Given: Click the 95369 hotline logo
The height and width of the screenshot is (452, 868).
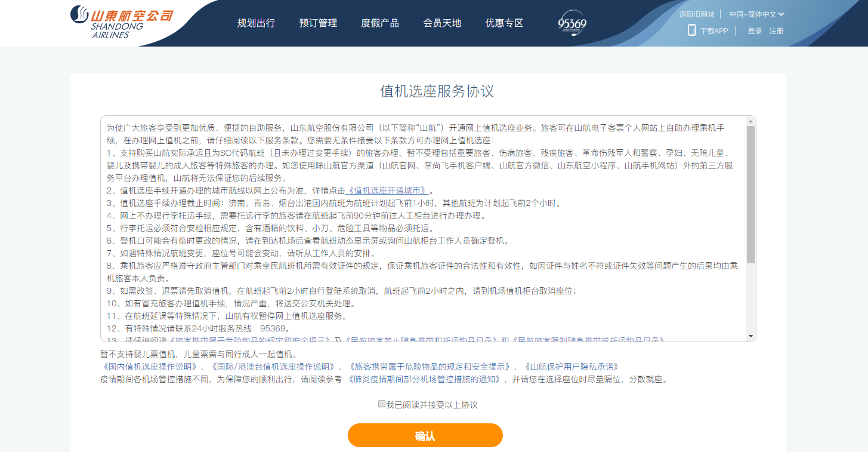Looking at the screenshot, I should coord(572,23).
